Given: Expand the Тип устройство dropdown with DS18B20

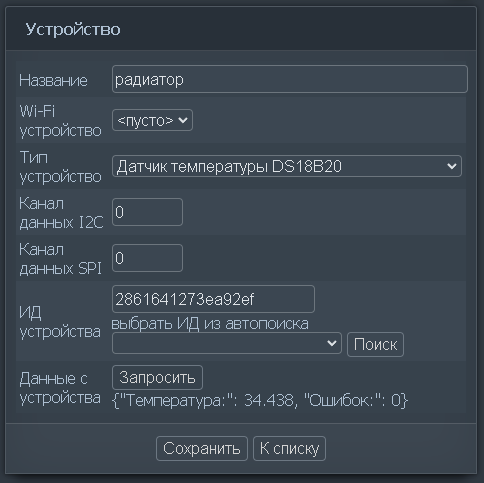Looking at the screenshot, I should (x=287, y=166).
